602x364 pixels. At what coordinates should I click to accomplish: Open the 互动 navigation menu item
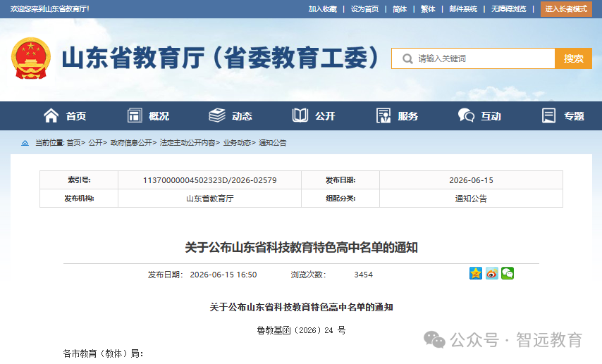click(x=491, y=116)
